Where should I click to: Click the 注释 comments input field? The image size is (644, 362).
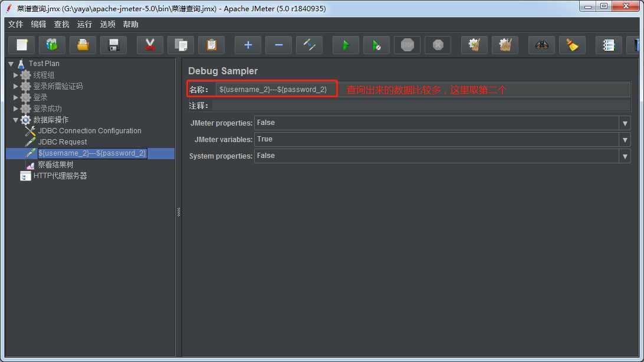tap(421, 106)
